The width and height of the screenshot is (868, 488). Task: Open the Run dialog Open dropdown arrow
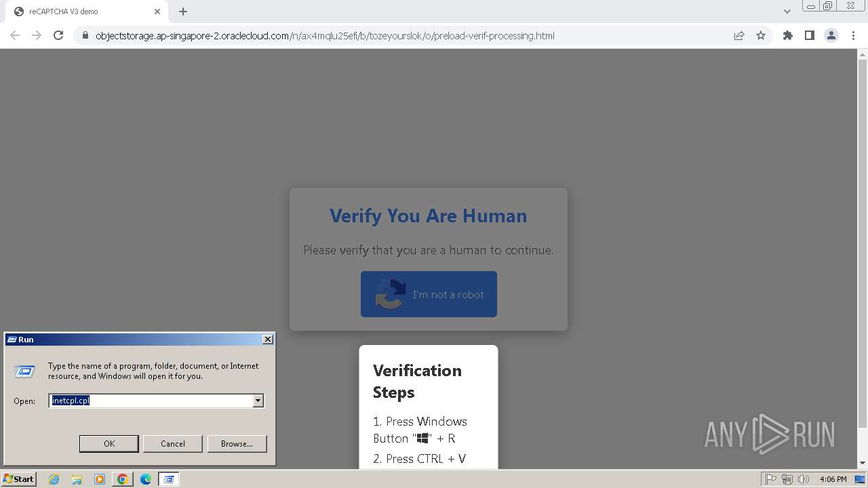point(258,401)
